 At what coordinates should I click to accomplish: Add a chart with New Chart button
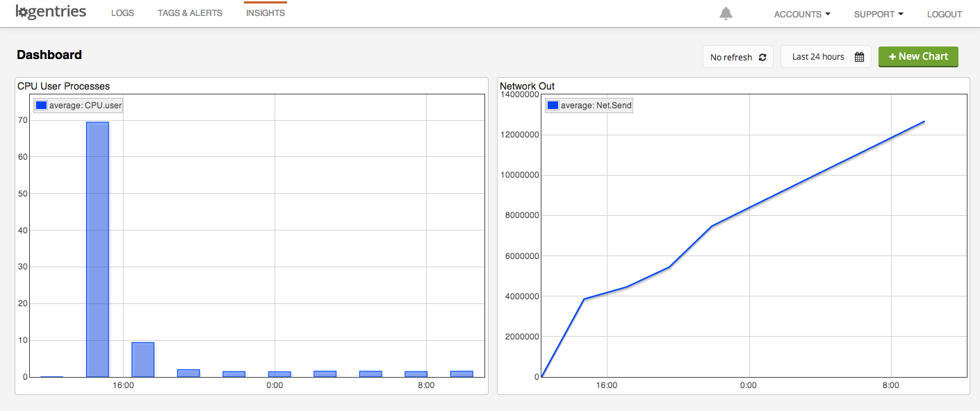pos(918,56)
